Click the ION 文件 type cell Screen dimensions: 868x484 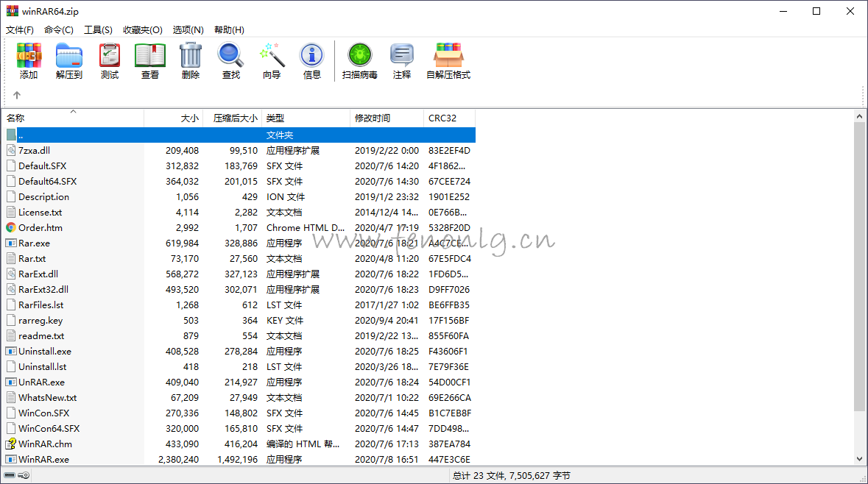tap(285, 197)
